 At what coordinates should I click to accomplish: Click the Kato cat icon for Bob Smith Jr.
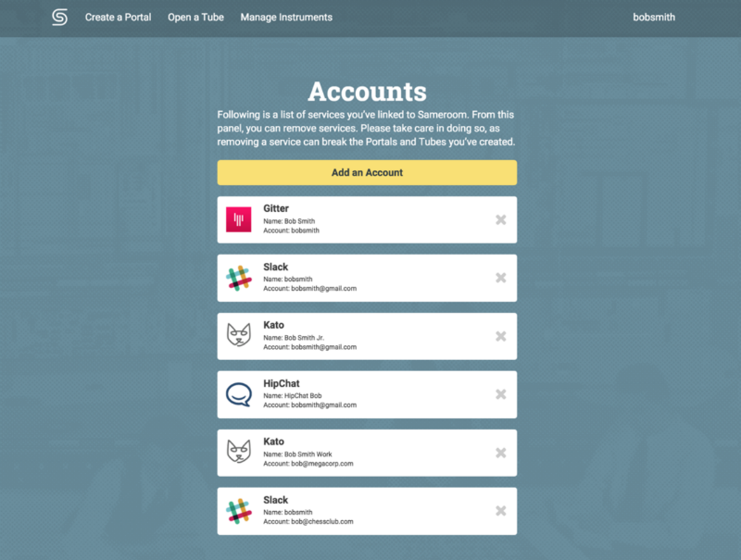click(x=239, y=335)
